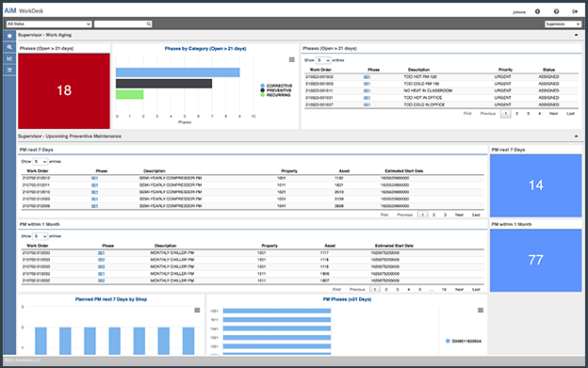
Task: Sort PM next 7 Days by Estimated Start Date
Action: (404, 171)
